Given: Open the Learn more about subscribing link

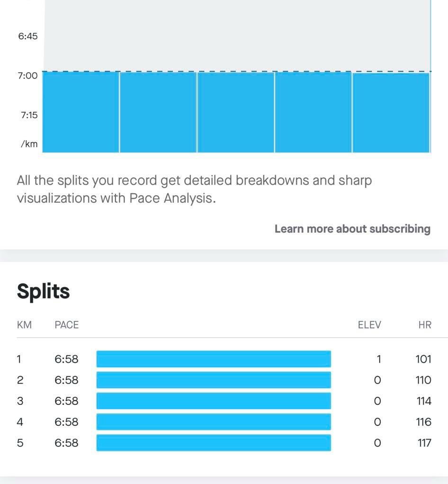Looking at the screenshot, I should 352,229.
